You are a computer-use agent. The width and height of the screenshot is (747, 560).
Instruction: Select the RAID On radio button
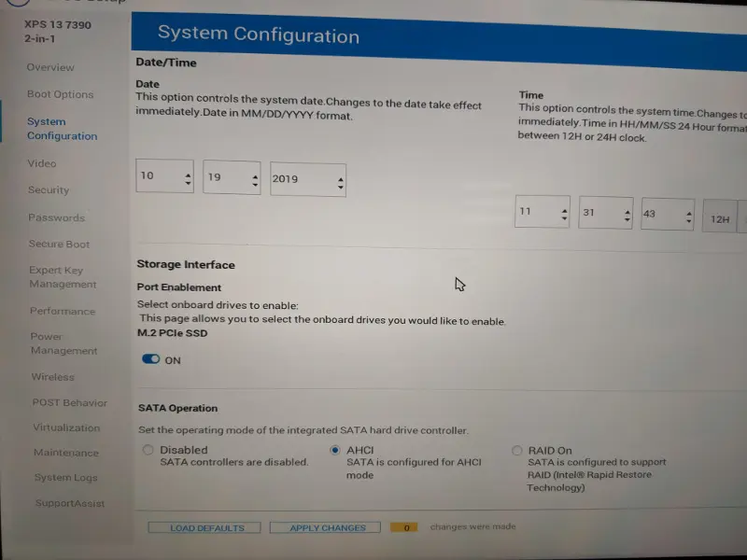point(517,451)
